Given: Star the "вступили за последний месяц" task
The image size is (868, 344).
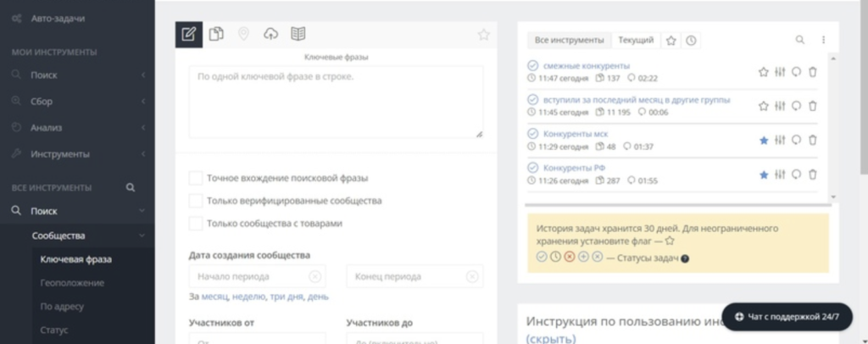Looking at the screenshot, I should [764, 106].
